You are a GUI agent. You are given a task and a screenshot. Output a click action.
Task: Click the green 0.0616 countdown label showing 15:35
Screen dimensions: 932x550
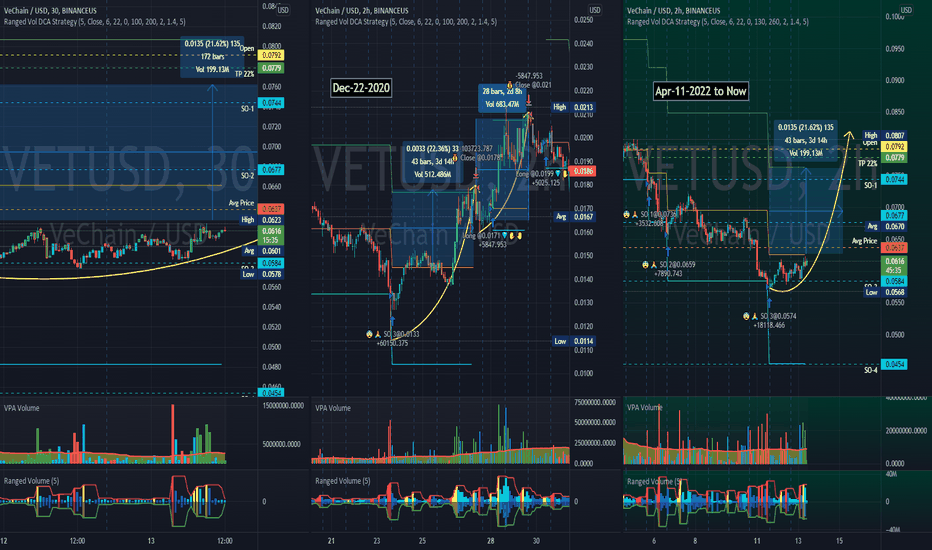(271, 235)
